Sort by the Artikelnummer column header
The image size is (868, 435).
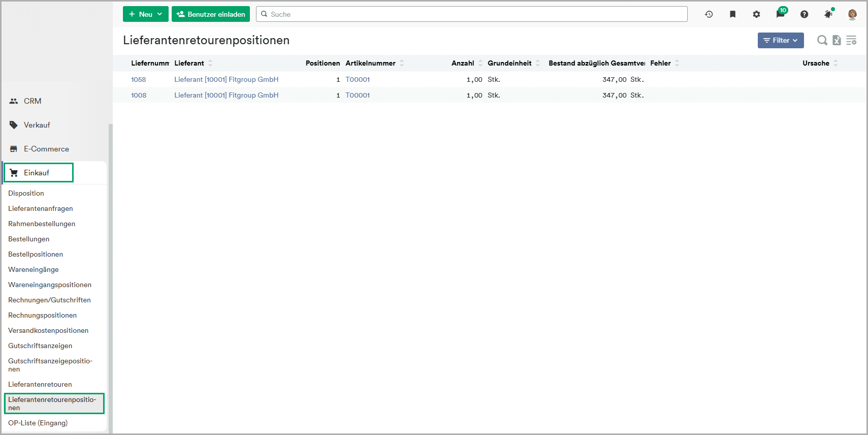coord(370,63)
